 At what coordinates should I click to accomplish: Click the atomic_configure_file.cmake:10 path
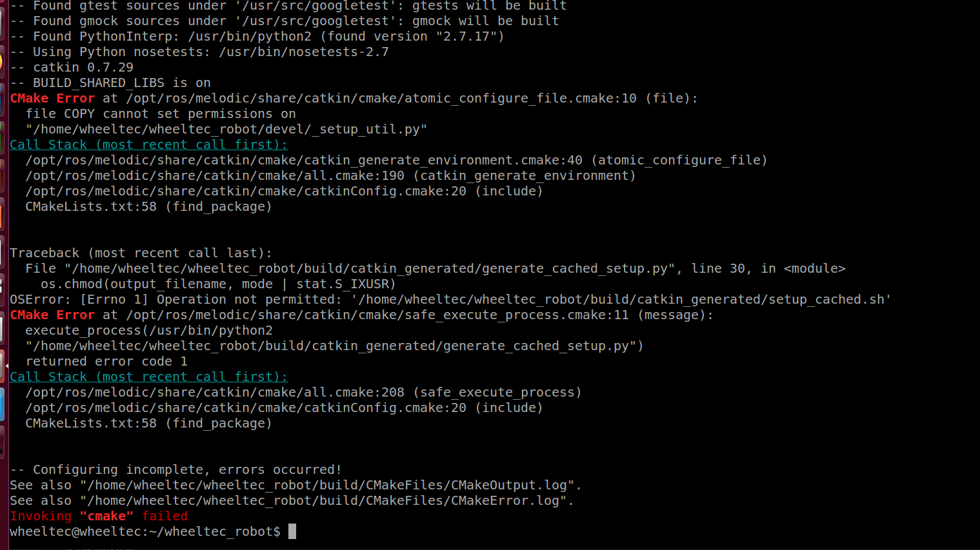click(x=381, y=98)
